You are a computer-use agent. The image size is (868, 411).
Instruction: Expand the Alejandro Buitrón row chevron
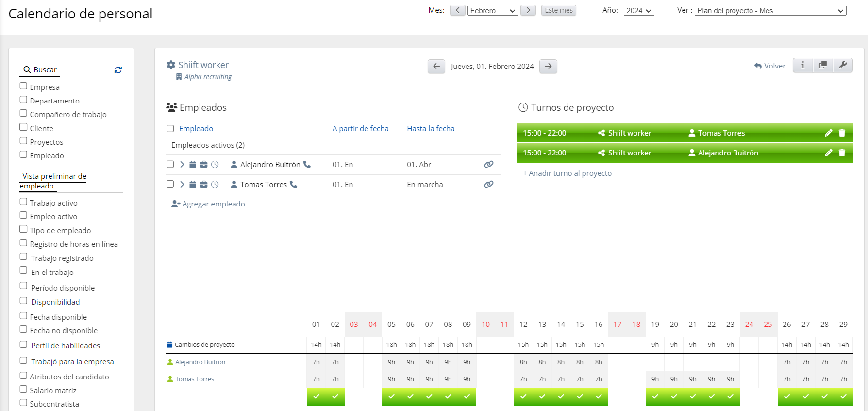pyautogui.click(x=182, y=165)
